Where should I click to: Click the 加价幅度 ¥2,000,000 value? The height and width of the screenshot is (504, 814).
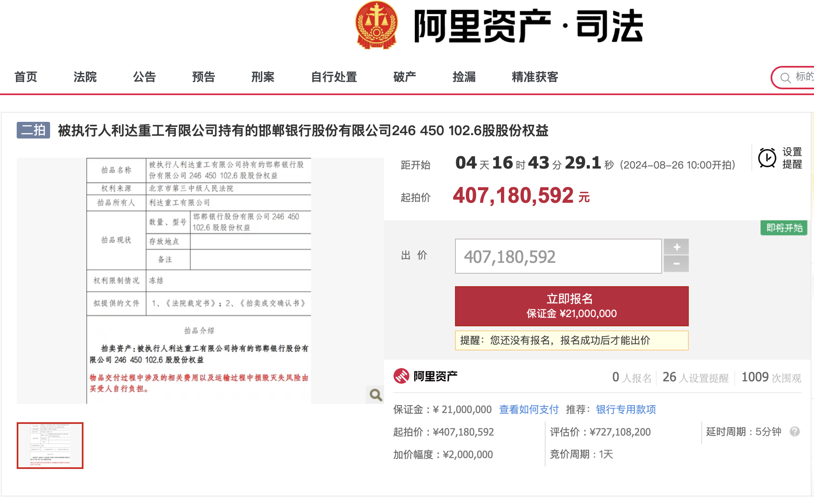443,454
